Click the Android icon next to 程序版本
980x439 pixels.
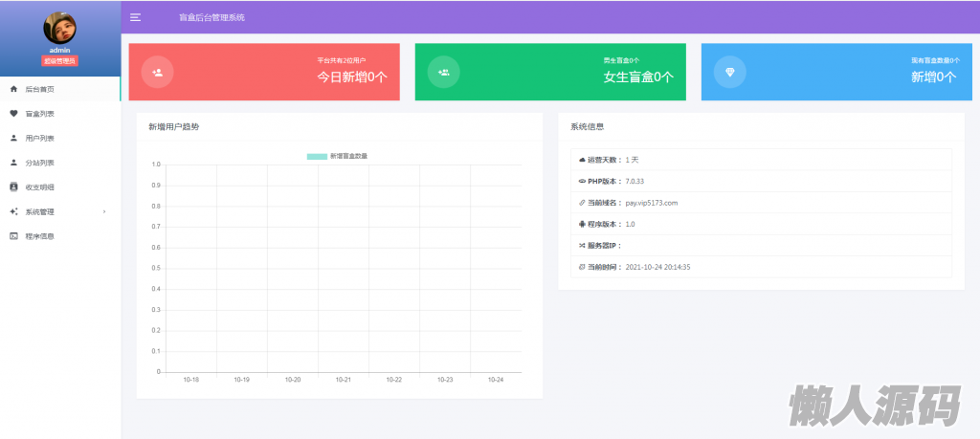pyautogui.click(x=582, y=224)
